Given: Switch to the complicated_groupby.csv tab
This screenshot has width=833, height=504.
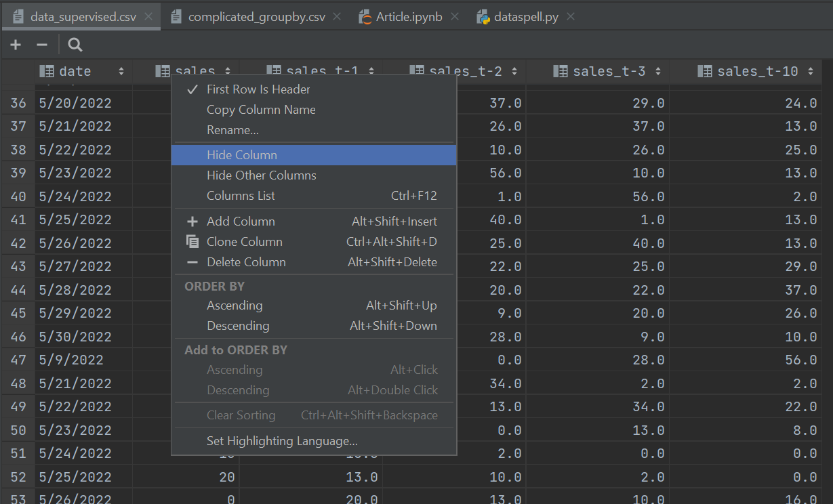Looking at the screenshot, I should point(256,17).
